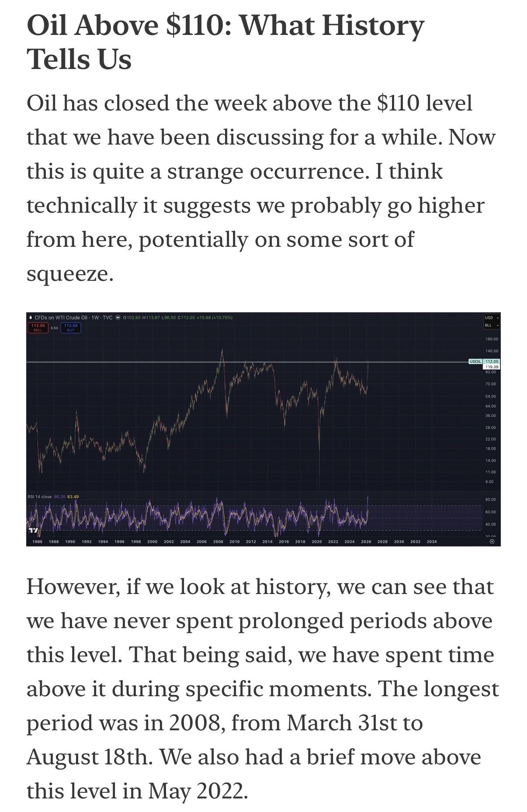Image resolution: width=527 pixels, height=812 pixels.
Task: Open the USD currency dropdown
Action: coord(491,318)
